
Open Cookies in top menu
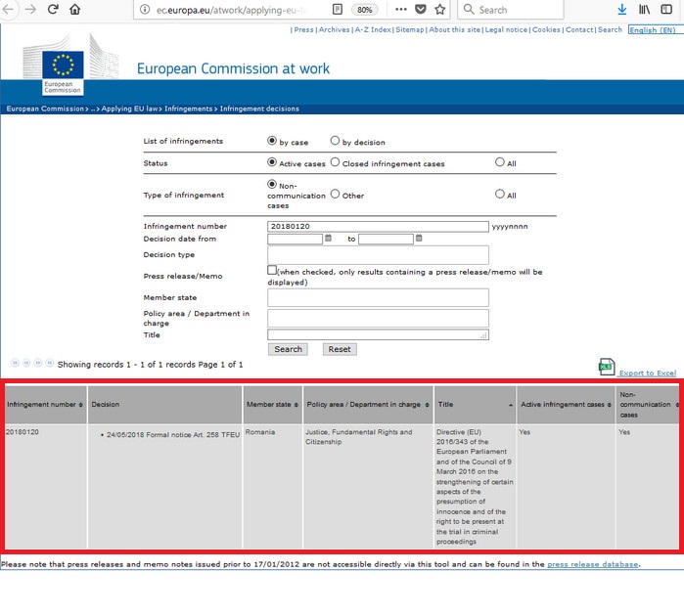point(546,29)
